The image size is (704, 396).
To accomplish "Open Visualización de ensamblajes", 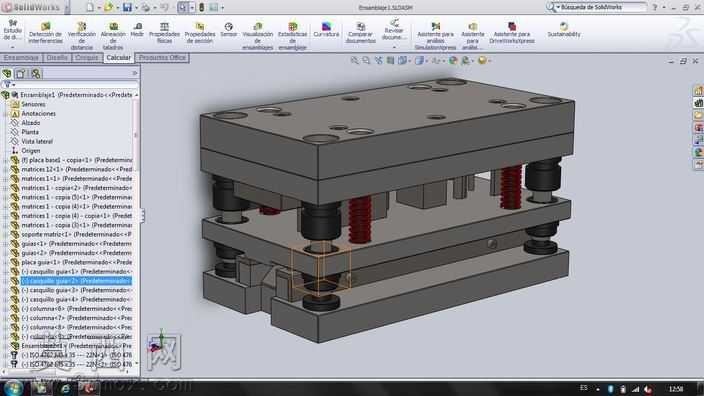I will 258,35.
